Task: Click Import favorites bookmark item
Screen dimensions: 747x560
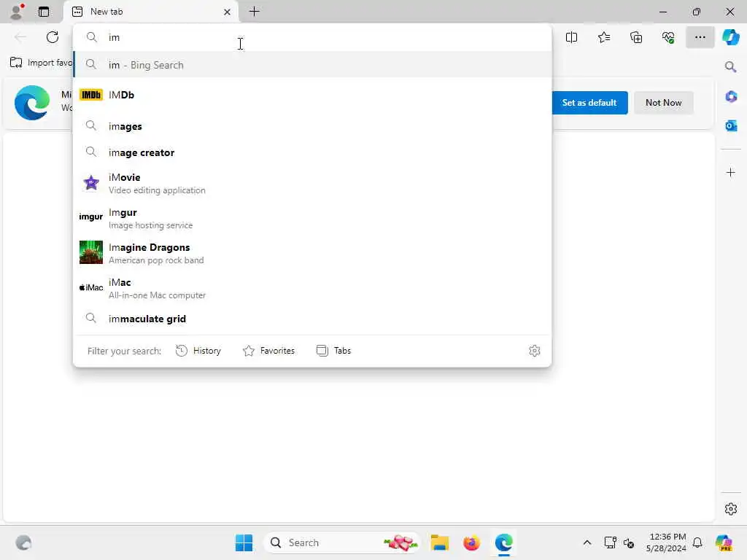Action: pos(41,63)
